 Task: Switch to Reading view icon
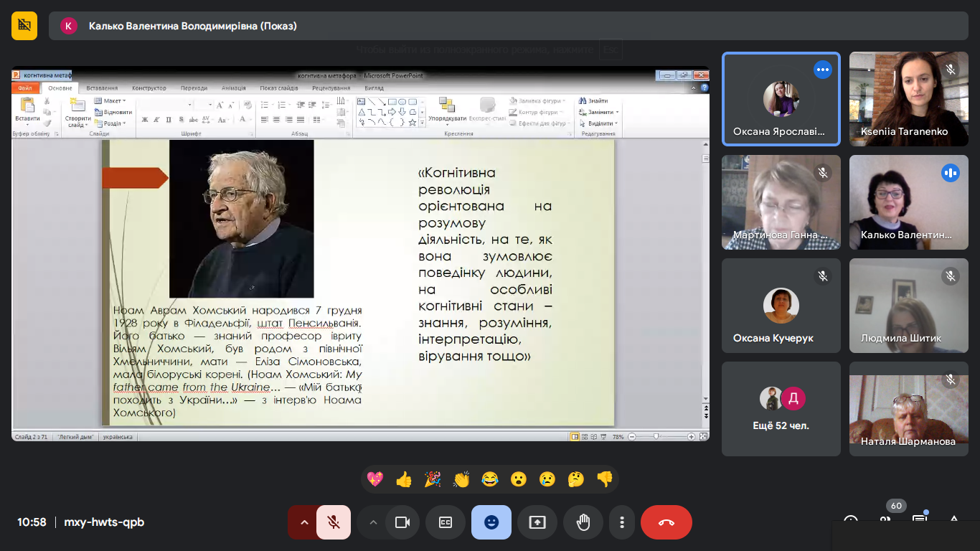pos(594,436)
